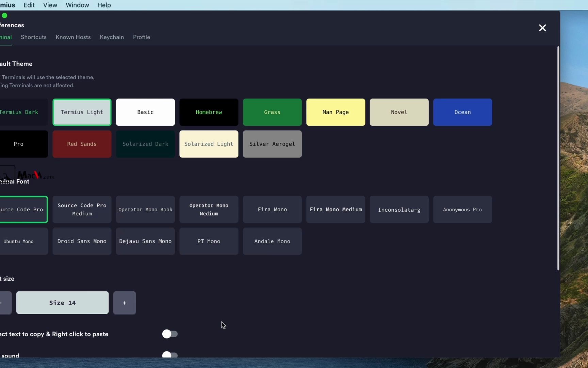Choose Dejavu Sans Mono font
This screenshot has height=368, width=588.
pos(145,241)
